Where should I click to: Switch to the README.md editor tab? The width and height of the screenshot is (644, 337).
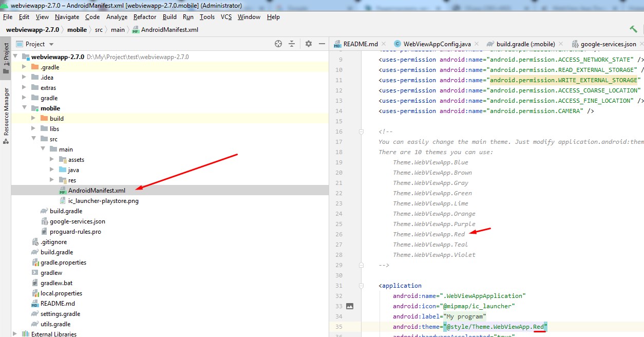click(x=360, y=44)
